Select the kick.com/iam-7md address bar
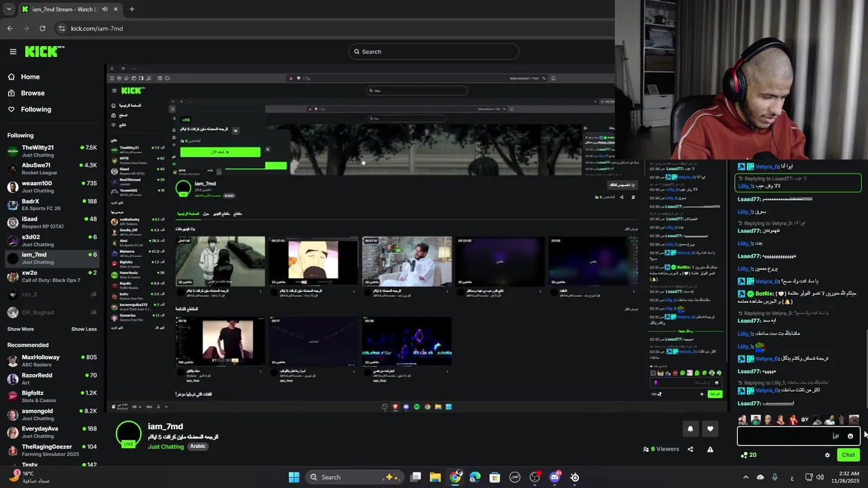Viewport: 868px width, 488px height. (x=97, y=28)
